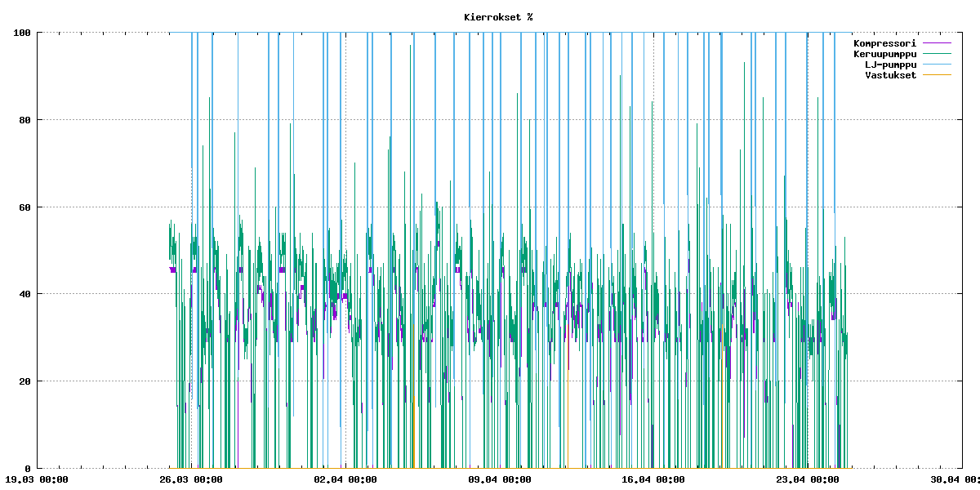Click the blue line sample beside LJ-pumppu
The image size is (980, 490).
click(937, 65)
